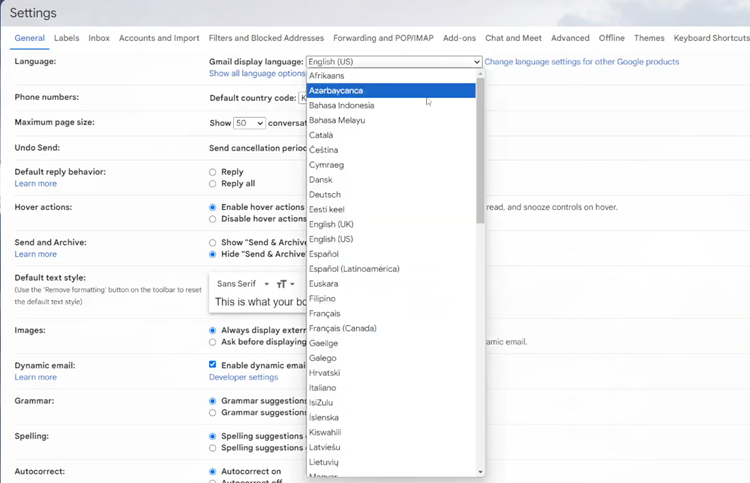This screenshot has width=750, height=483.
Task: Click the language list scrollbar thumb
Action: 480,151
